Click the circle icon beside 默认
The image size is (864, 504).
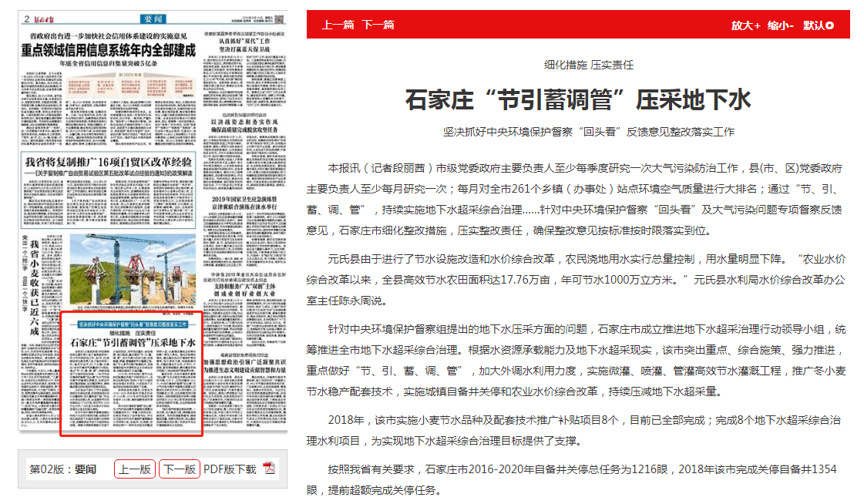tap(829, 25)
